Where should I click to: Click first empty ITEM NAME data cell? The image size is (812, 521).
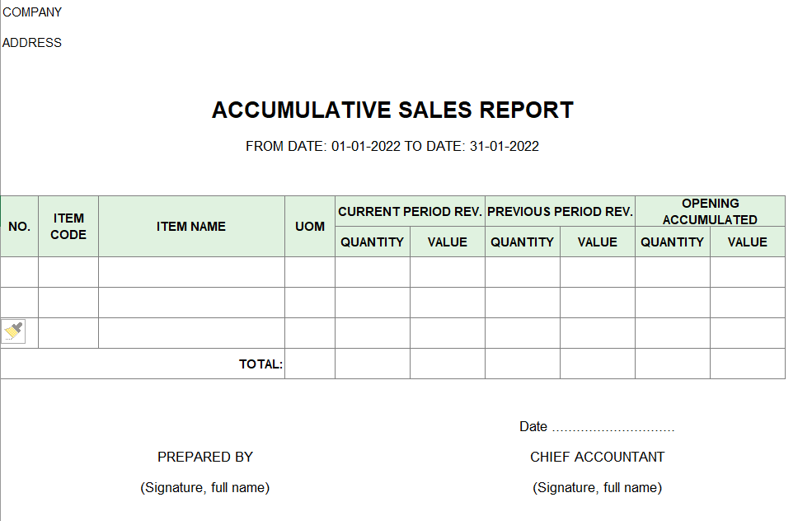pos(191,272)
